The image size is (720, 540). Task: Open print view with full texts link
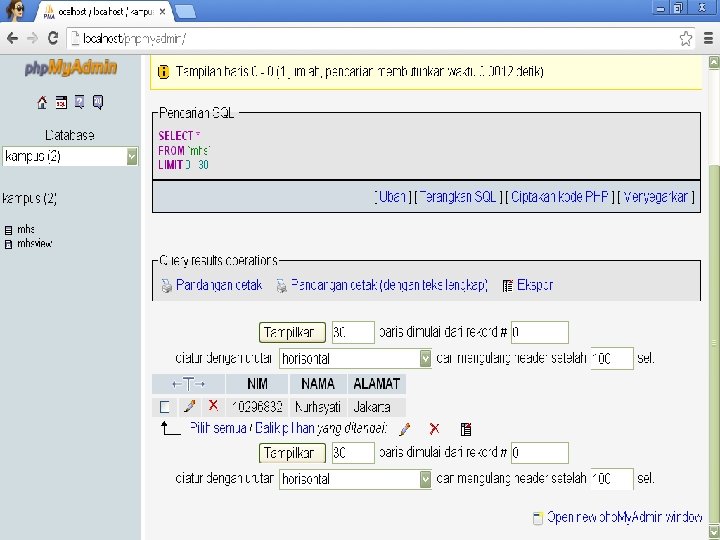[389, 285]
